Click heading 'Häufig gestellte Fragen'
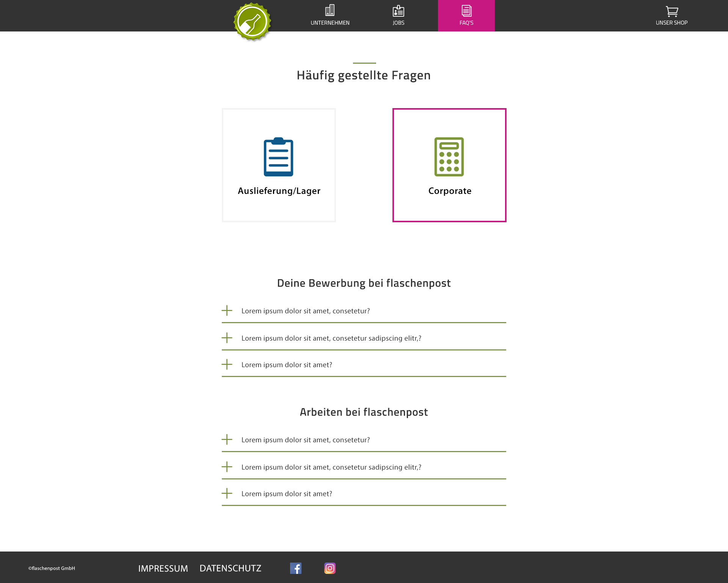The height and width of the screenshot is (583, 728). click(364, 75)
